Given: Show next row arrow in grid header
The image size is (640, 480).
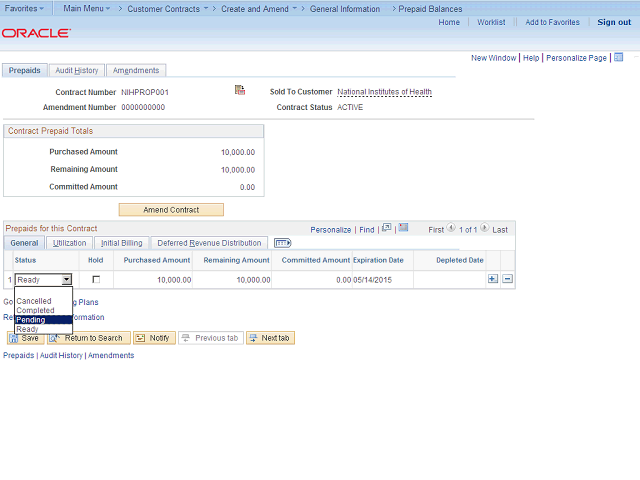Looking at the screenshot, I should point(484,227).
